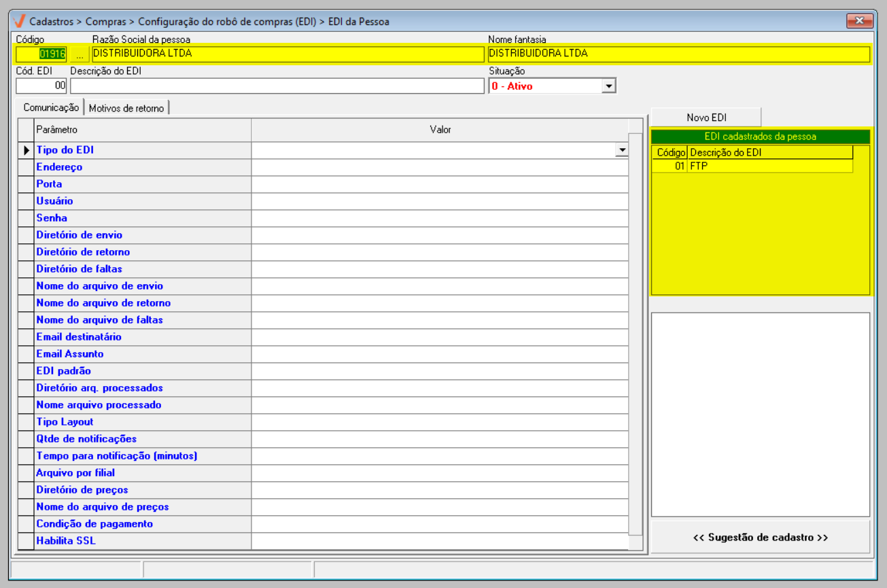Close the EDI da Pessoa window

[859, 21]
